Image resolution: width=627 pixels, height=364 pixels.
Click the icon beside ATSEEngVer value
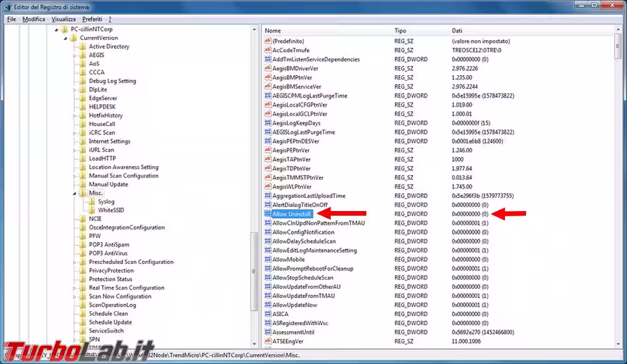[268, 342]
